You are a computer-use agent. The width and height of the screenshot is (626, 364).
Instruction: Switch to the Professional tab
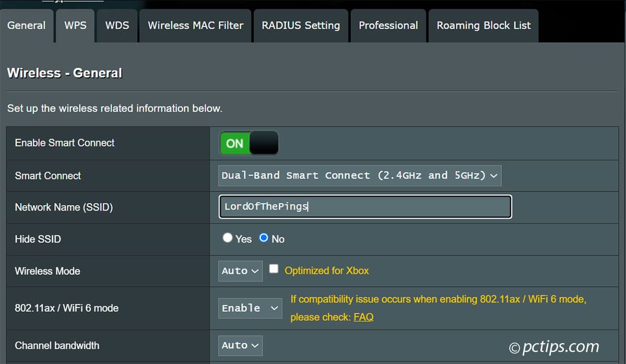click(388, 25)
